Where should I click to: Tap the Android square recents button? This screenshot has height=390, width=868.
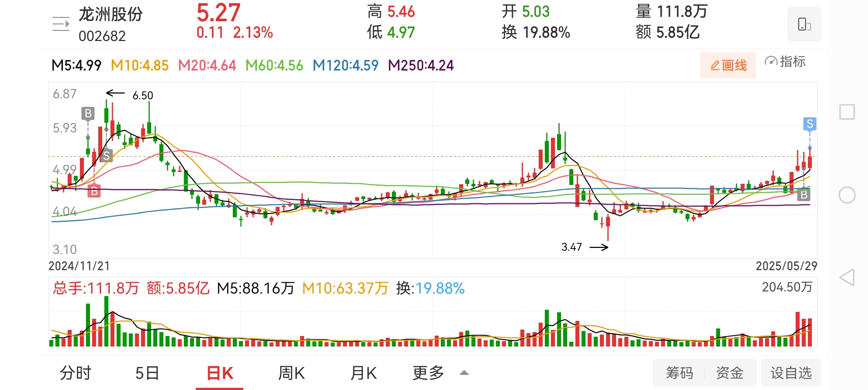847,112
